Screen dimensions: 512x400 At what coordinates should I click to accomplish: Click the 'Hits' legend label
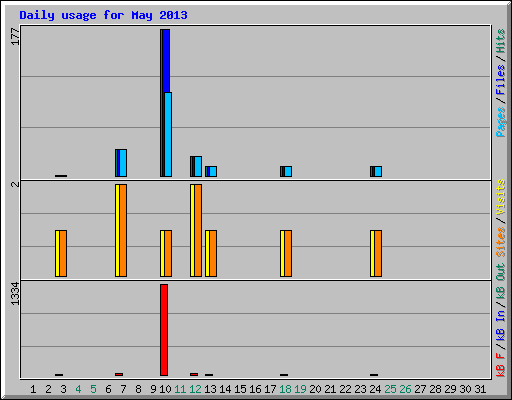point(501,41)
